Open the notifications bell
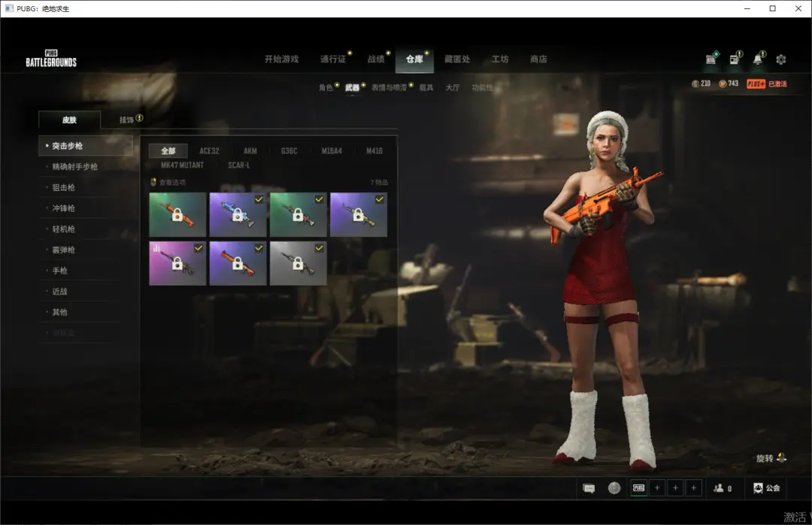The image size is (812, 525). (x=758, y=59)
